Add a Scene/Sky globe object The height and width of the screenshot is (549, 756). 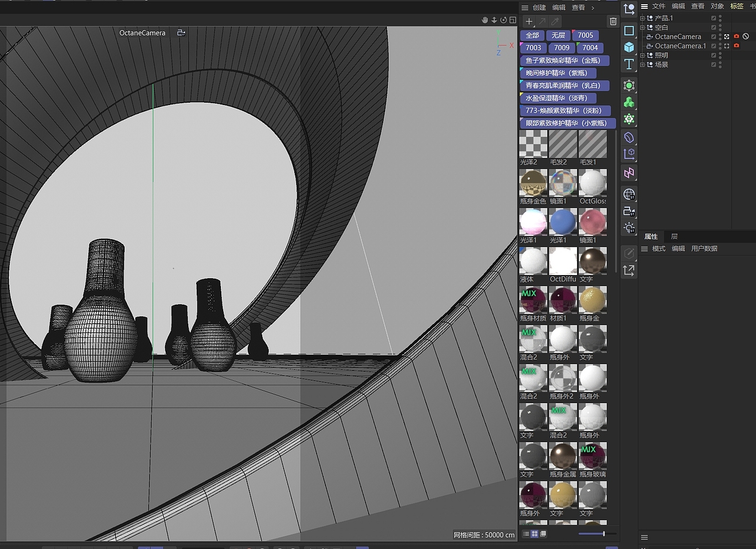(x=629, y=194)
